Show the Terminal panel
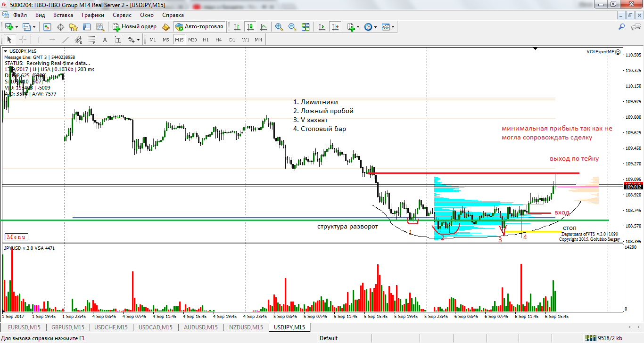Screen dimensions: 644x343 pyautogui.click(x=86, y=27)
